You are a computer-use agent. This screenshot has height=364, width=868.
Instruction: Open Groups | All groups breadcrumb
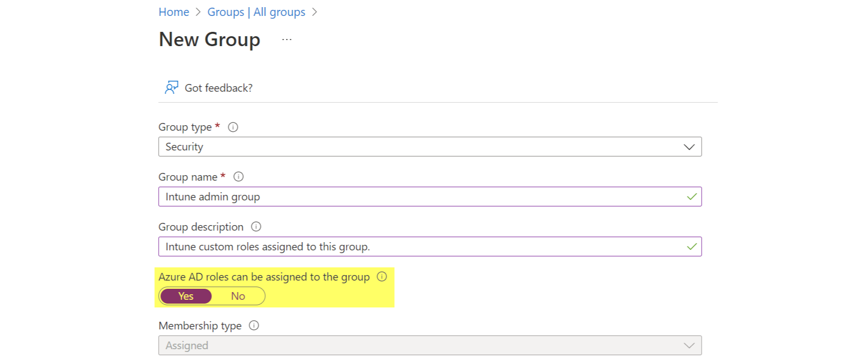[256, 12]
